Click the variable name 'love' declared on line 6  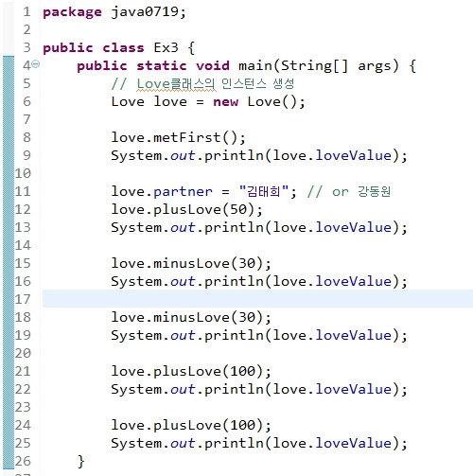170,102
